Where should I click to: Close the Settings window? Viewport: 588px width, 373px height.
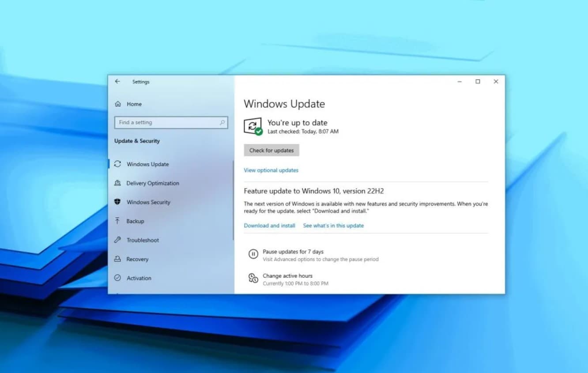(x=496, y=82)
